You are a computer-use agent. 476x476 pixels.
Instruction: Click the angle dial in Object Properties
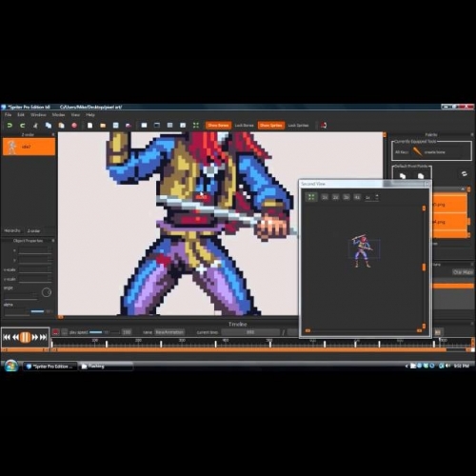(x=47, y=292)
